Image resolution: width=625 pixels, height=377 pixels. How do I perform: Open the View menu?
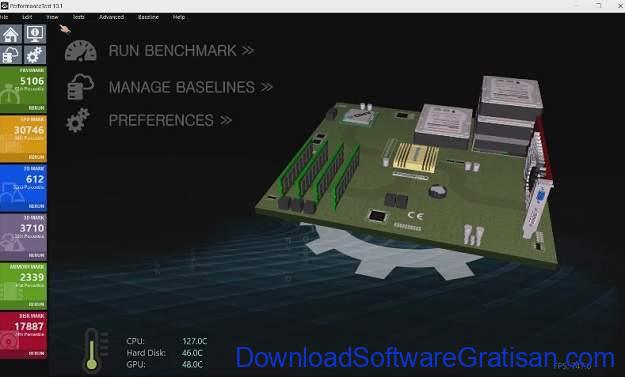point(52,17)
